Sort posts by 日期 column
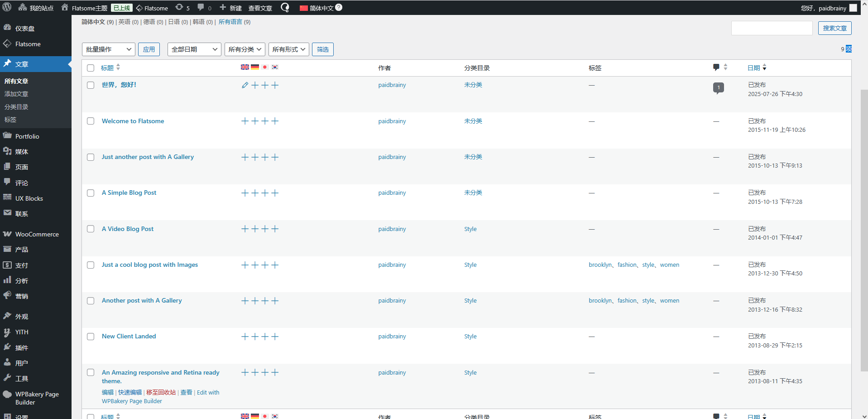The image size is (868, 419). tap(757, 67)
